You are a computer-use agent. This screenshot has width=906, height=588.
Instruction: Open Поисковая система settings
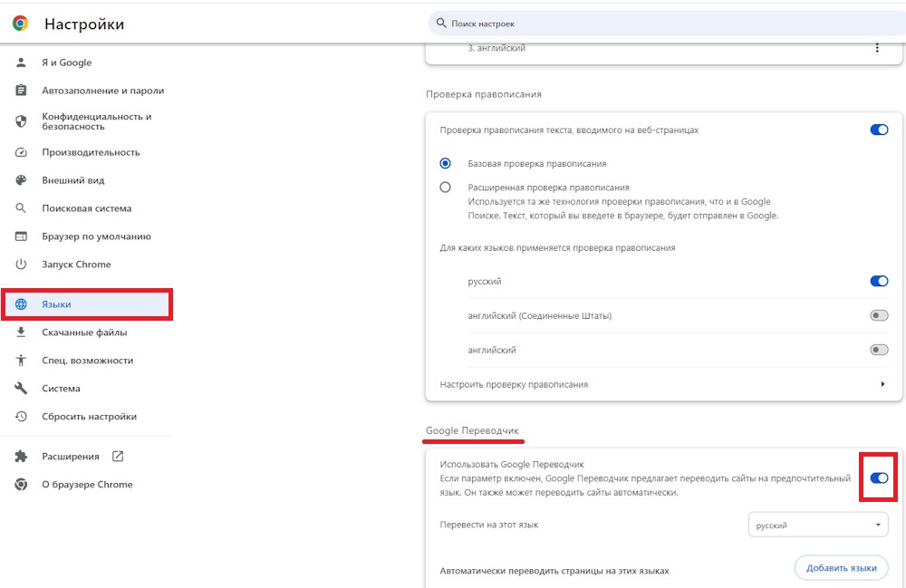pyautogui.click(x=87, y=208)
